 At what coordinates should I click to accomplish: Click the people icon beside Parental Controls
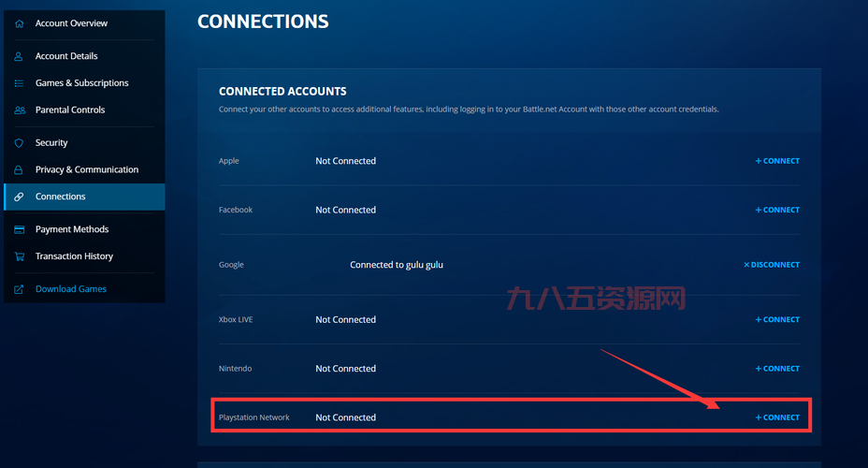click(20, 110)
